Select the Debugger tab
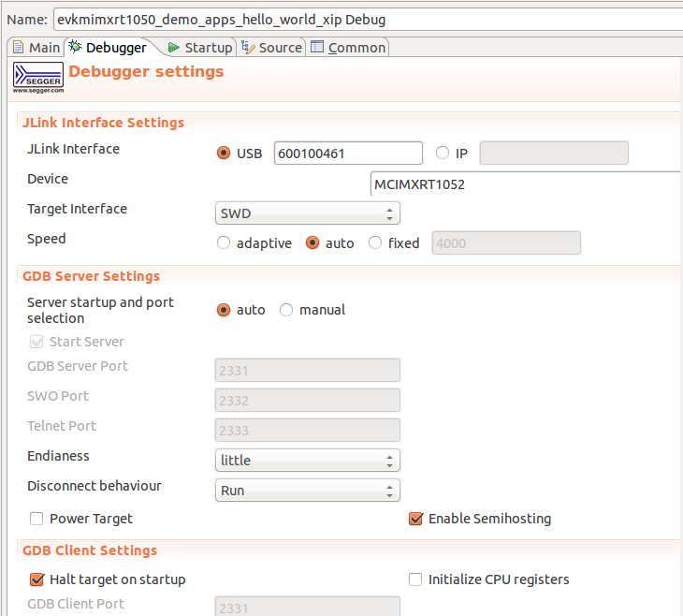 click(x=108, y=47)
